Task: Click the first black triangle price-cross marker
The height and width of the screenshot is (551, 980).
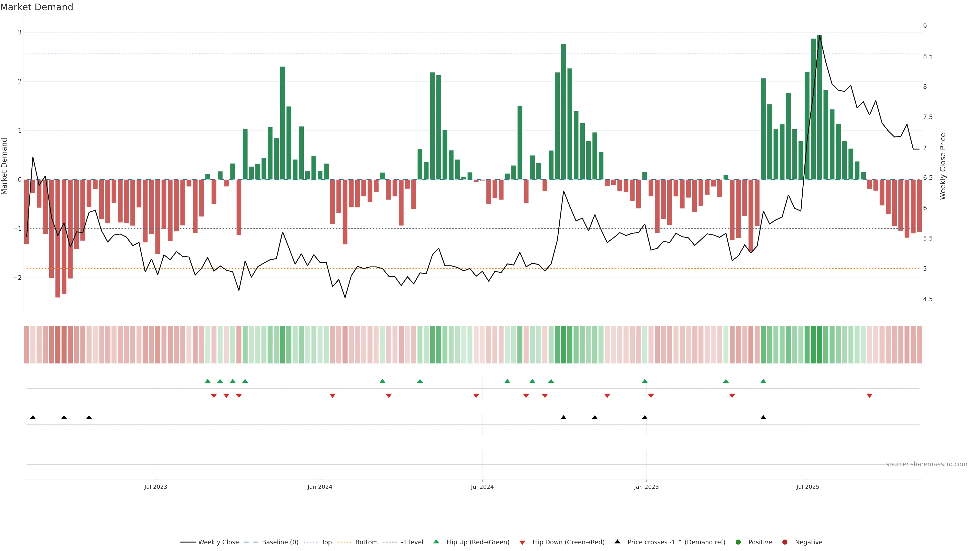Action: 33,418
